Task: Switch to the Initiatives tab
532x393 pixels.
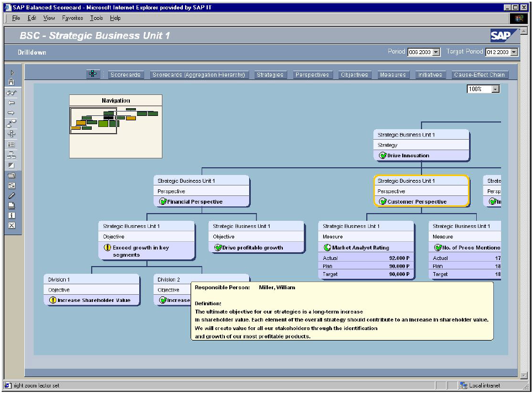Action: 430,75
